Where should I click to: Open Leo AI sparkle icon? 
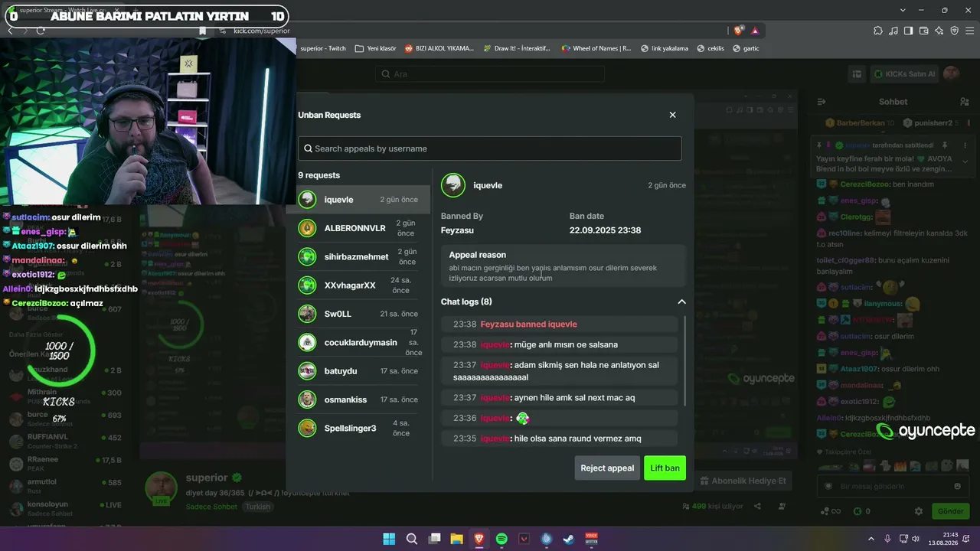click(x=939, y=31)
